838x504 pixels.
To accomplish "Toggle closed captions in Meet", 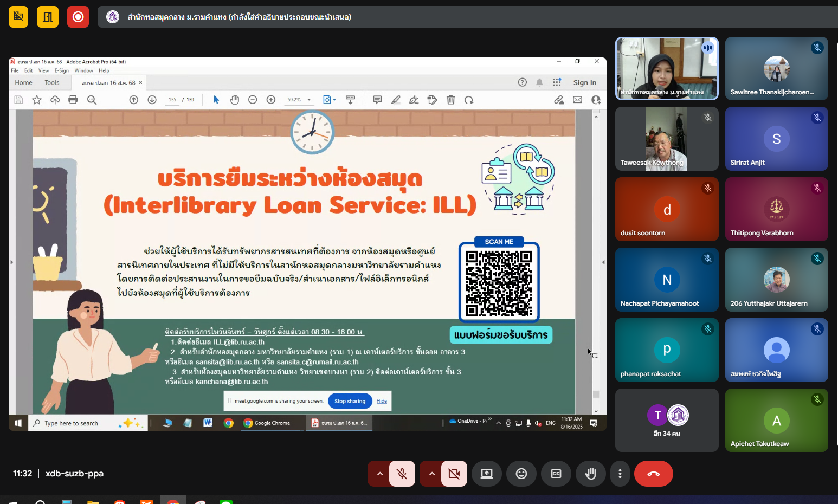I will [556, 474].
